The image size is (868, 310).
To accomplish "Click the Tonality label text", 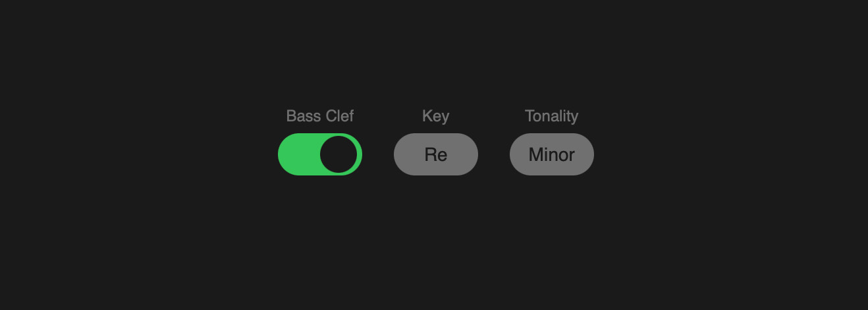I will 552,116.
